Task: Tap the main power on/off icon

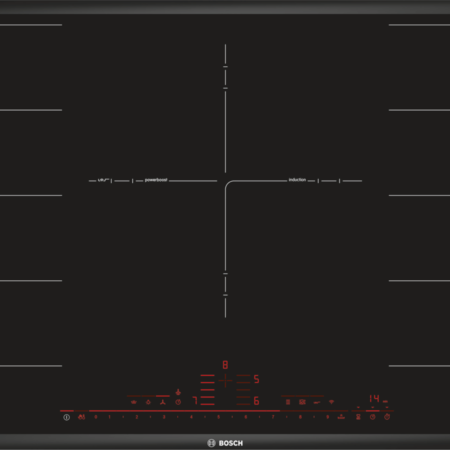Action: 66,417
